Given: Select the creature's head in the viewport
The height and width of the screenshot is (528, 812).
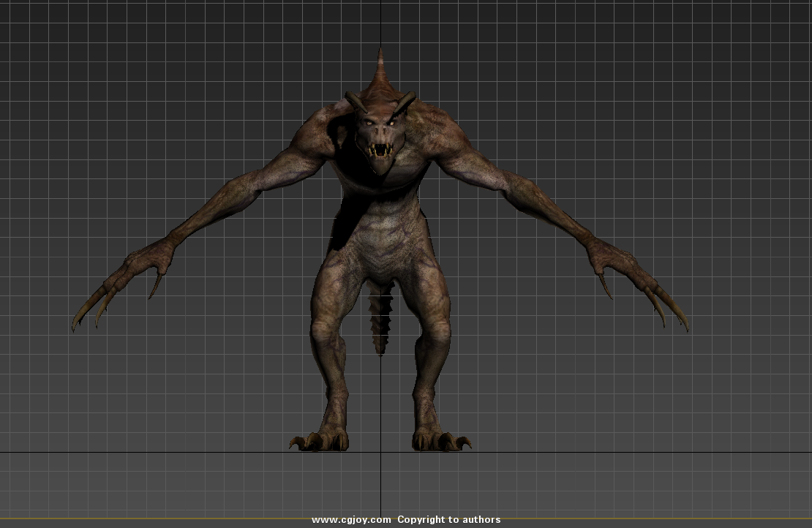Looking at the screenshot, I should coord(379,124).
